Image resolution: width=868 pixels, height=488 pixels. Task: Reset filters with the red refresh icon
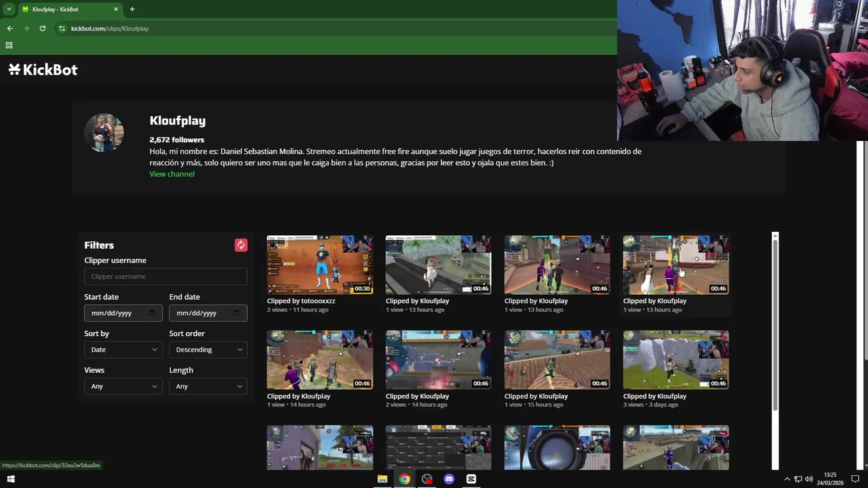coord(241,245)
